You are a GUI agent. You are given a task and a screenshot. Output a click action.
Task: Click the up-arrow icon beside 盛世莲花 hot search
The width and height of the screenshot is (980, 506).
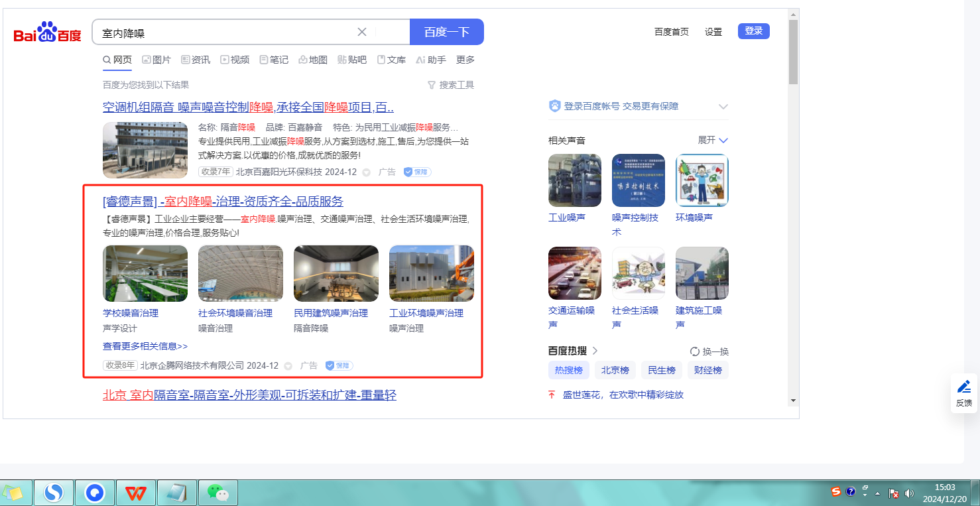pyautogui.click(x=552, y=395)
